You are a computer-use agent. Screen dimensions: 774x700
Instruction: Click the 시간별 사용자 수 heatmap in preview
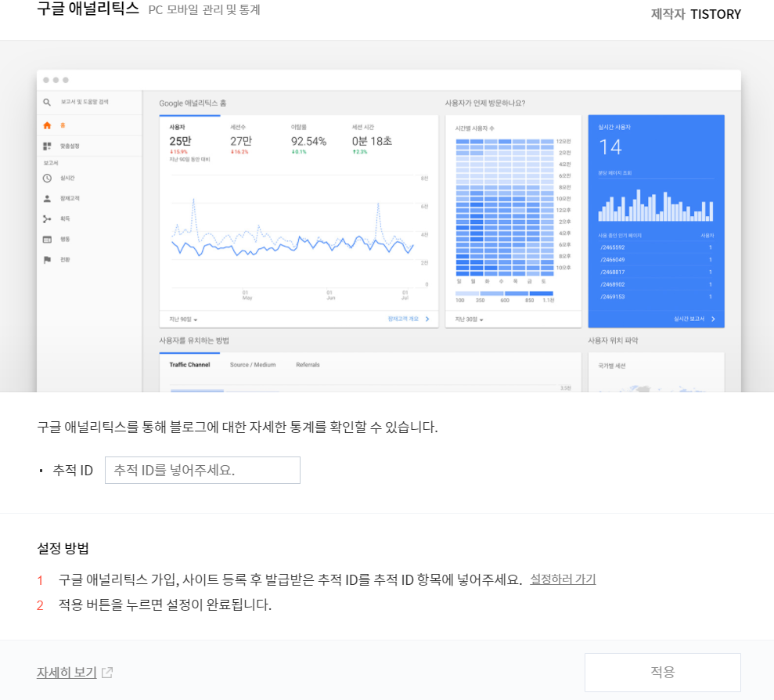pos(504,207)
